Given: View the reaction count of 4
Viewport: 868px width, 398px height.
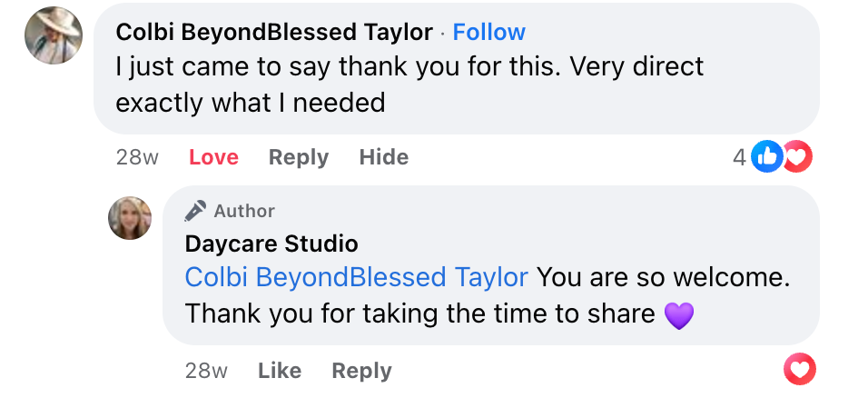Looking at the screenshot, I should click(739, 158).
